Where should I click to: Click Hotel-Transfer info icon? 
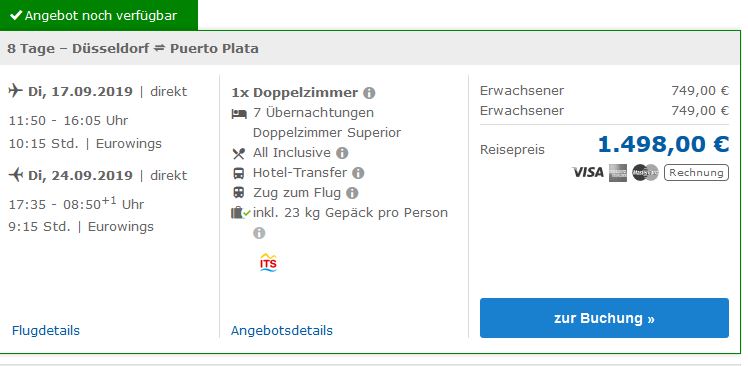click(358, 173)
